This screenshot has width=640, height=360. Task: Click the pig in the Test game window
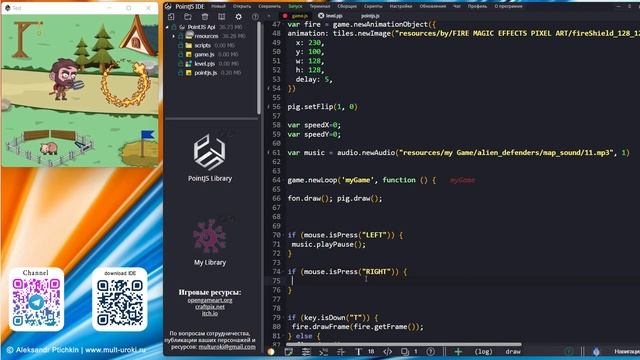(49, 148)
